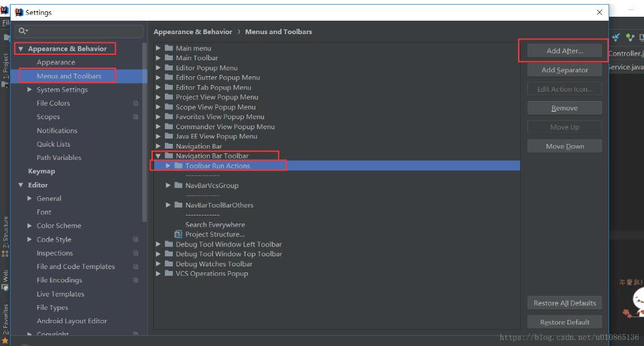Viewport: 644px width, 346px height.
Task: Open File Encodings settings
Action: click(x=60, y=280)
